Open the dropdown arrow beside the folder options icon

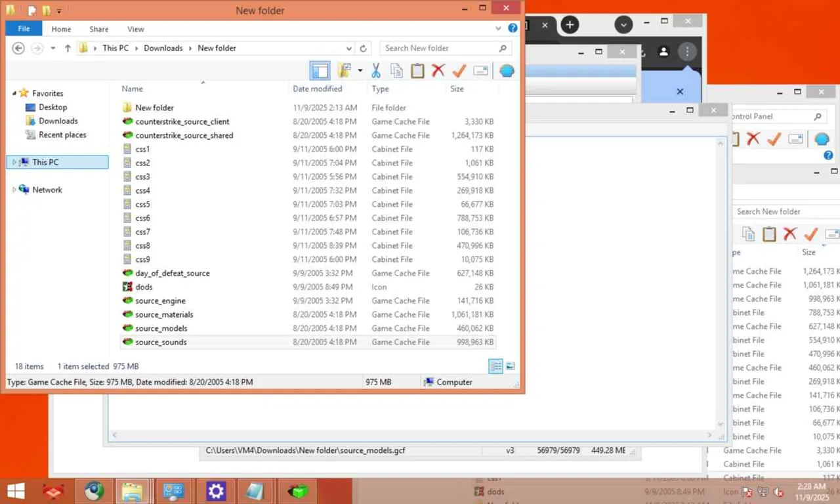(360, 71)
